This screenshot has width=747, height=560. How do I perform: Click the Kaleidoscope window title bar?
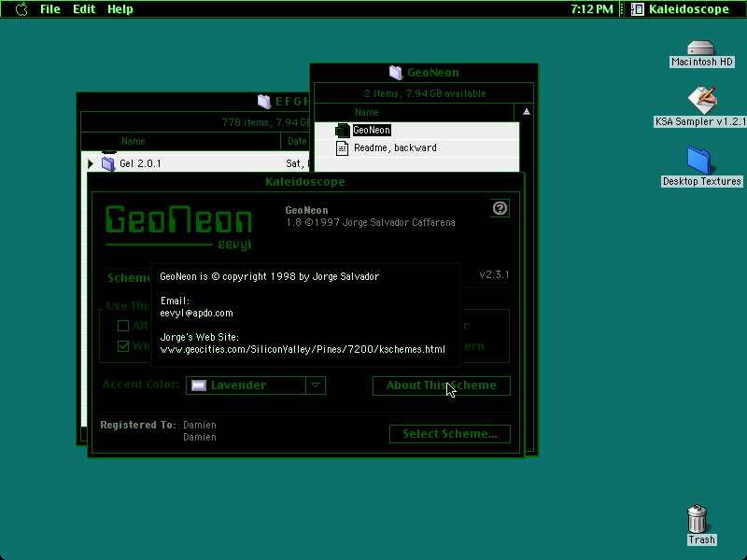305,182
